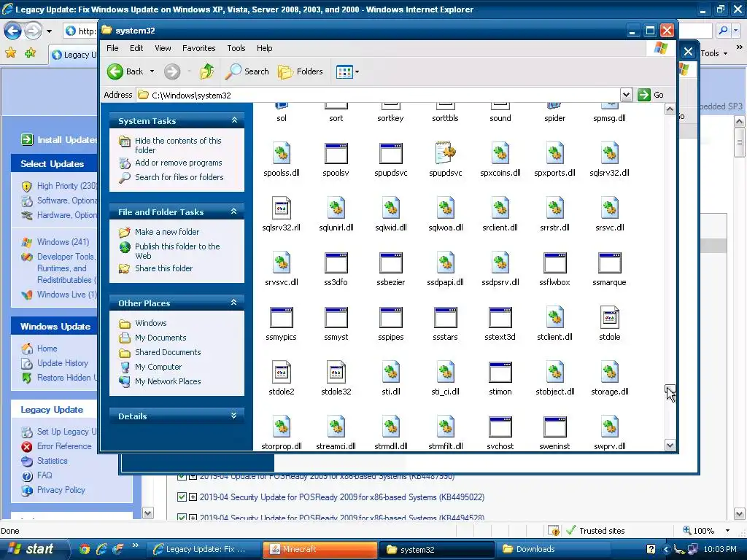The height and width of the screenshot is (560, 747).
Task: Open the View menu
Action: click(163, 48)
